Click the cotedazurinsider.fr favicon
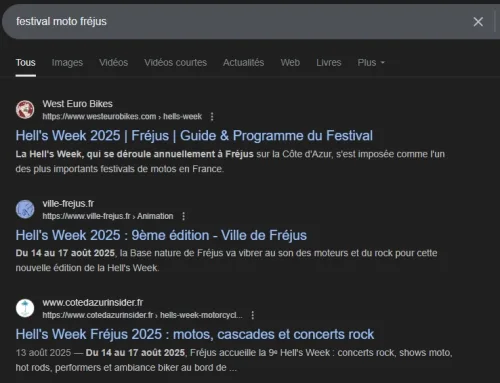Viewport: 500px width, 383px height. (25, 308)
